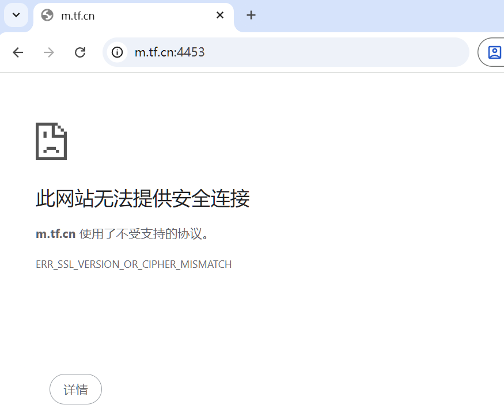Screen dimensions: 504x420
Task: Click the sad page error icon
Action: 51,140
